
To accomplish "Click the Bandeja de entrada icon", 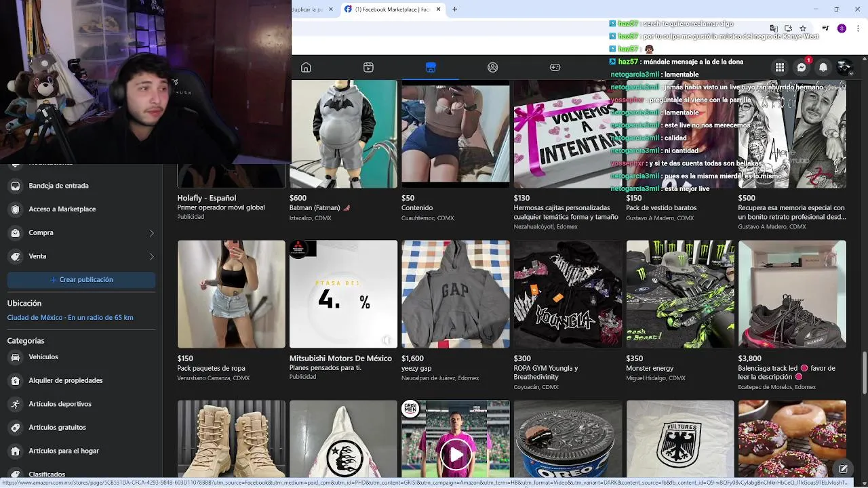I will 15,186.
